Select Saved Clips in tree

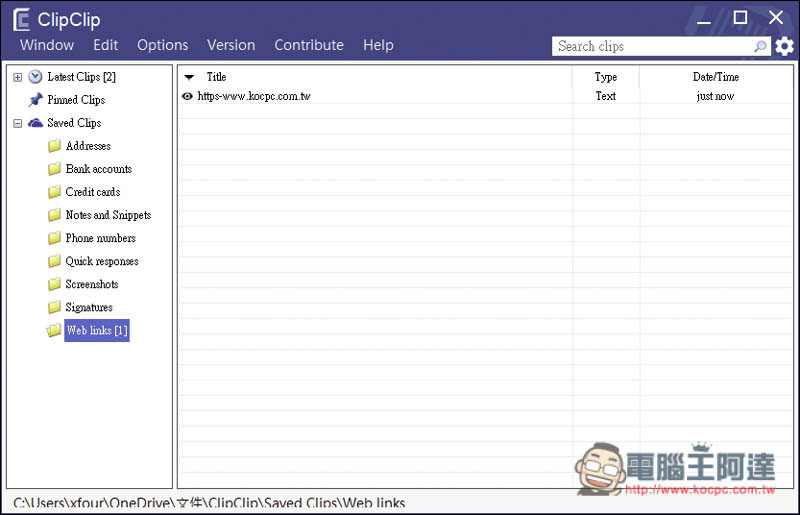[x=74, y=123]
